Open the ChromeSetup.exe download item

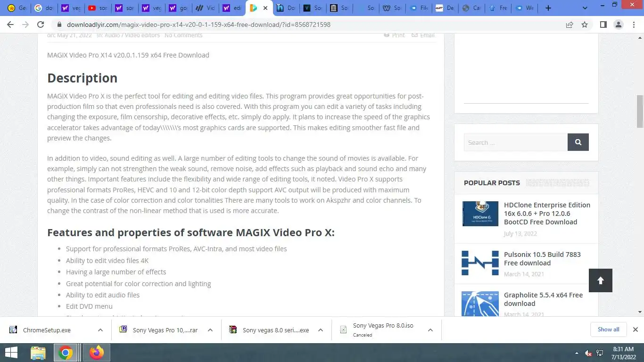[47, 330]
